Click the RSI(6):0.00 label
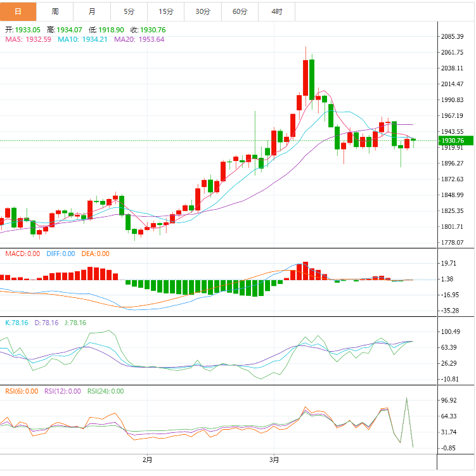Screen dimensions: 476x476 pyautogui.click(x=22, y=391)
